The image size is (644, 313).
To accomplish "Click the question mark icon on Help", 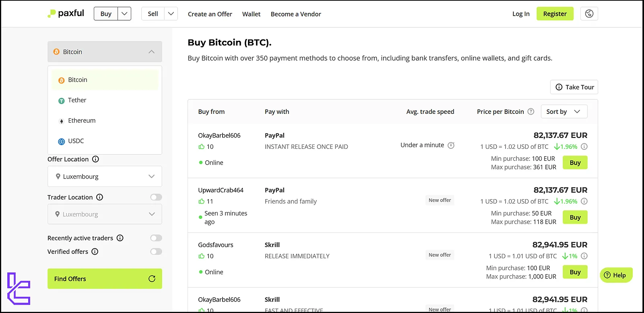I will point(607,275).
